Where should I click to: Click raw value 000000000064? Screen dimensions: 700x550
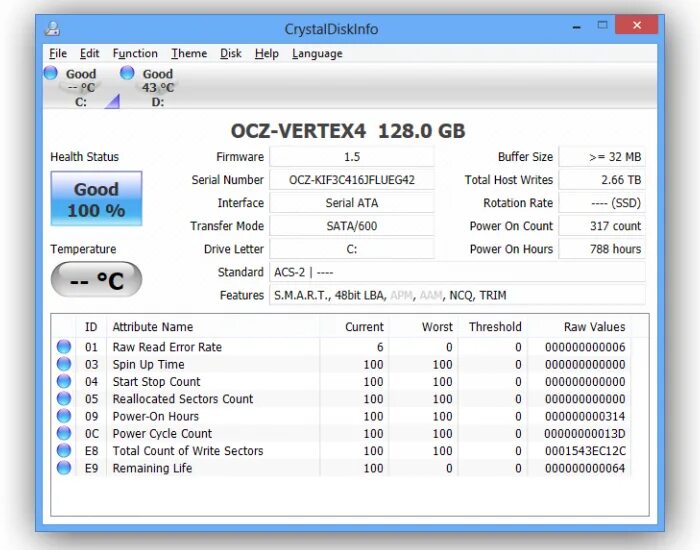click(x=585, y=468)
